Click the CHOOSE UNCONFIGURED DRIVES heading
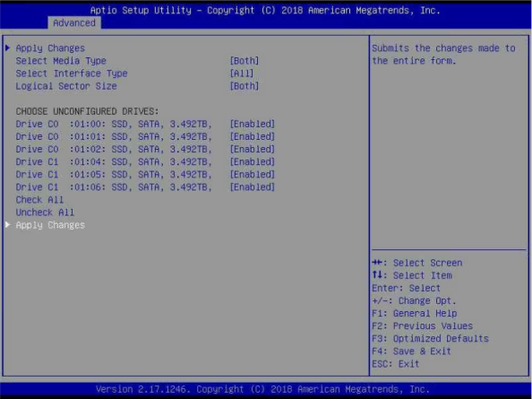 tap(87, 111)
